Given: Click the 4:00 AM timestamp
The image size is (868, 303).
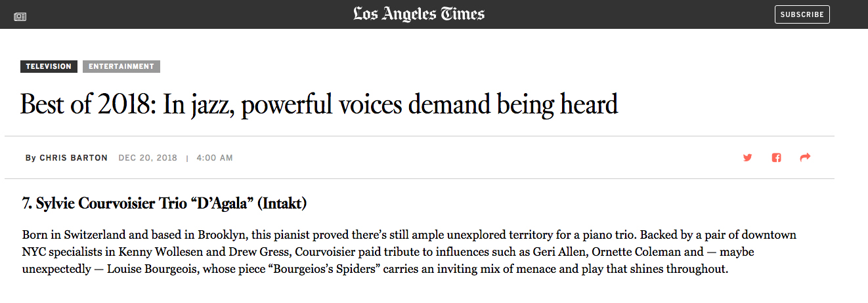Looking at the screenshot, I should coord(215,158).
